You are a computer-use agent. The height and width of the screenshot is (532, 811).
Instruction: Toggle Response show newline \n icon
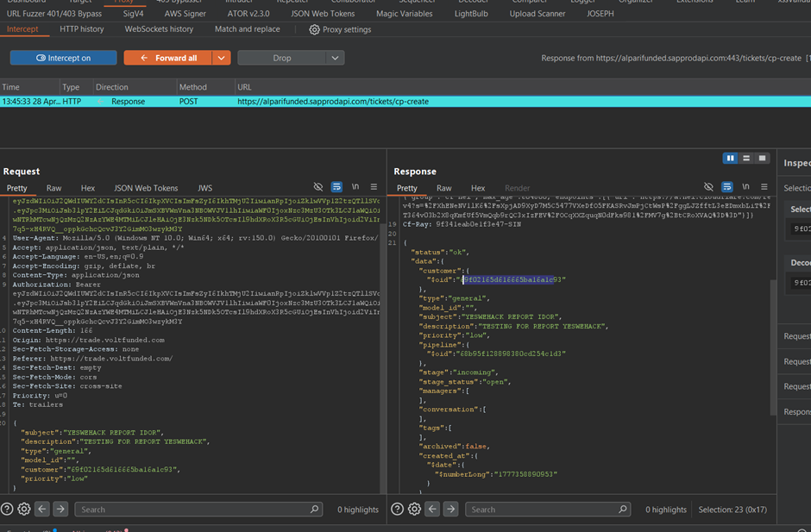pos(745,186)
